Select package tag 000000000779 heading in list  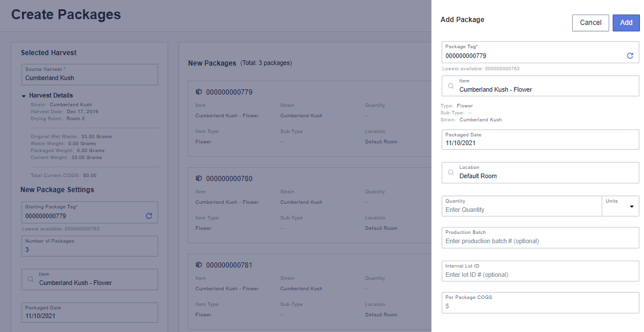click(x=229, y=92)
